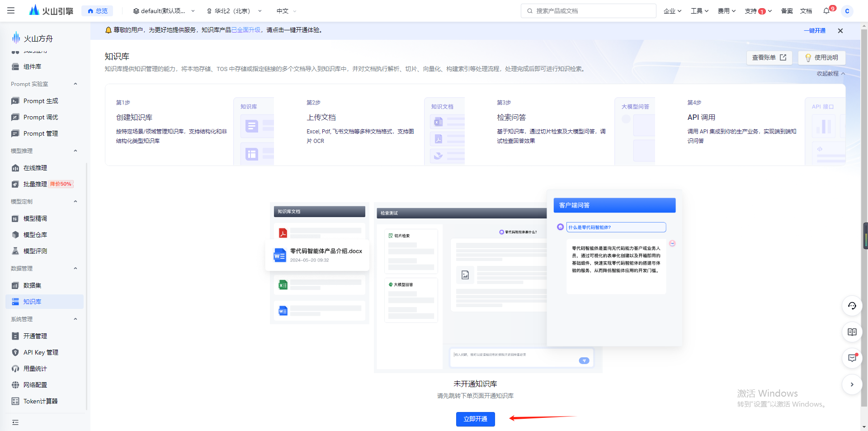Screen dimensions: 868x431
Task: Click the Prompt 管理 icon
Action: [x=15, y=133]
